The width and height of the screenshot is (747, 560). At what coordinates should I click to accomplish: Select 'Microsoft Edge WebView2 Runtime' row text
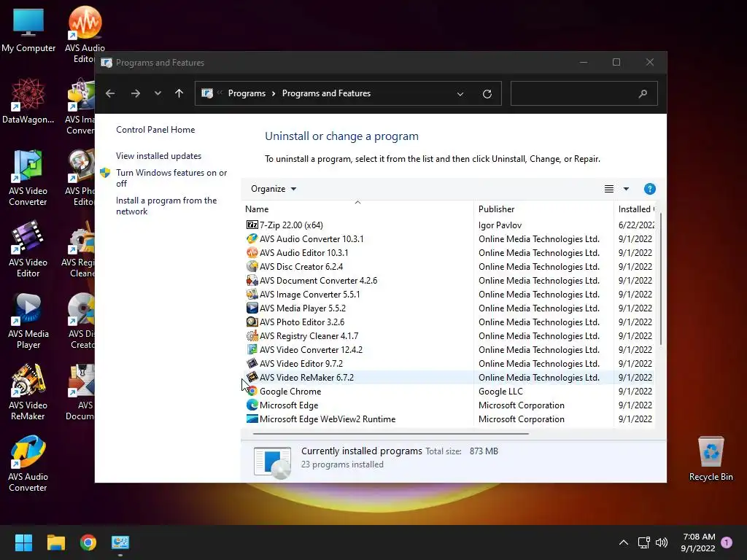328,419
